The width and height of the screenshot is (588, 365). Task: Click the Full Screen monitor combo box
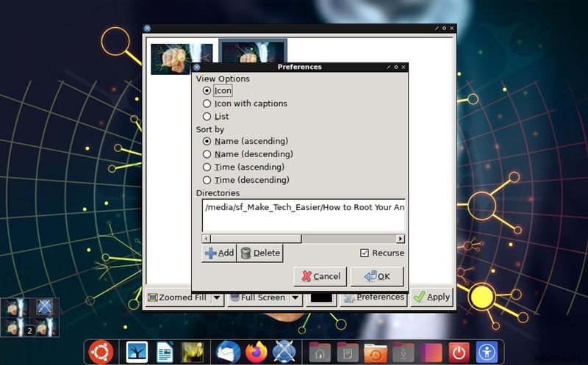265,298
